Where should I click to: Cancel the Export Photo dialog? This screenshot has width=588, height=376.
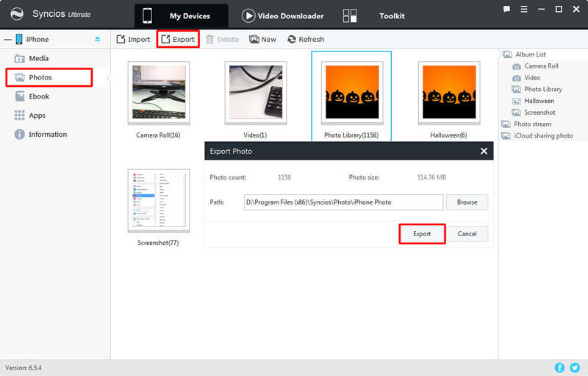click(467, 234)
